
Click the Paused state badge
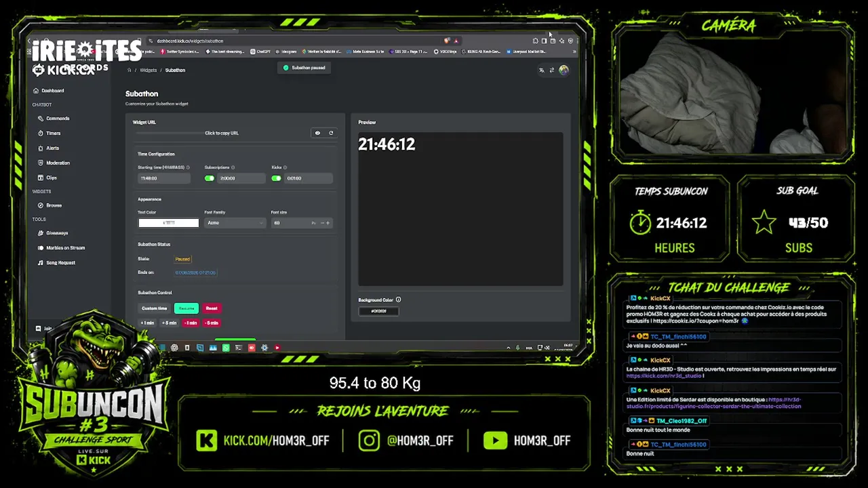click(x=182, y=259)
